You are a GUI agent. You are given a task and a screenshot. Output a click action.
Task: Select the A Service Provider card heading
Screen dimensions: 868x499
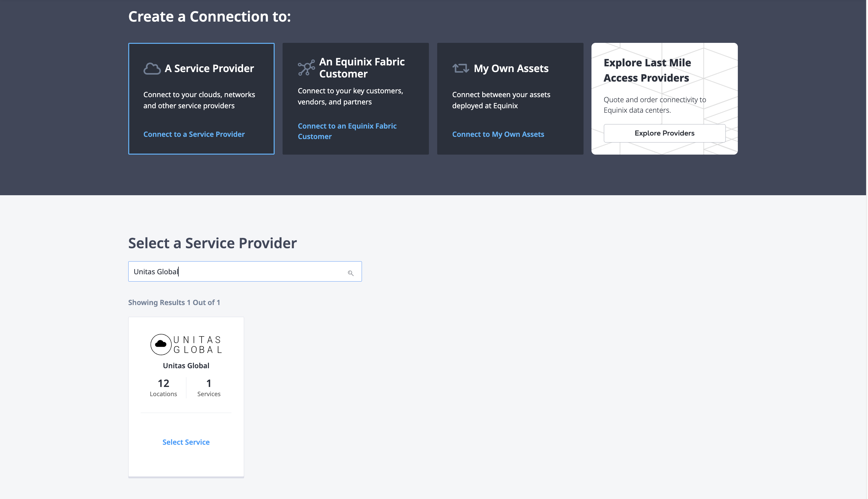click(x=209, y=68)
